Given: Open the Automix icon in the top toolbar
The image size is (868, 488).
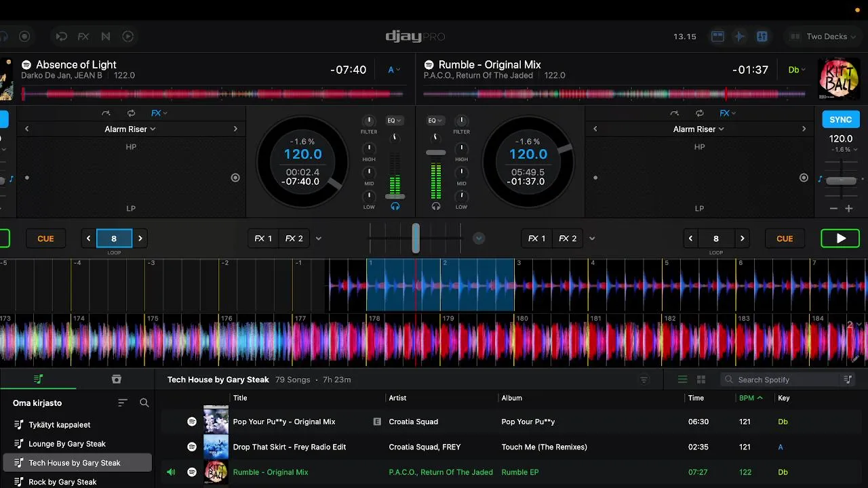Looking at the screenshot, I should pyautogui.click(x=62, y=37).
